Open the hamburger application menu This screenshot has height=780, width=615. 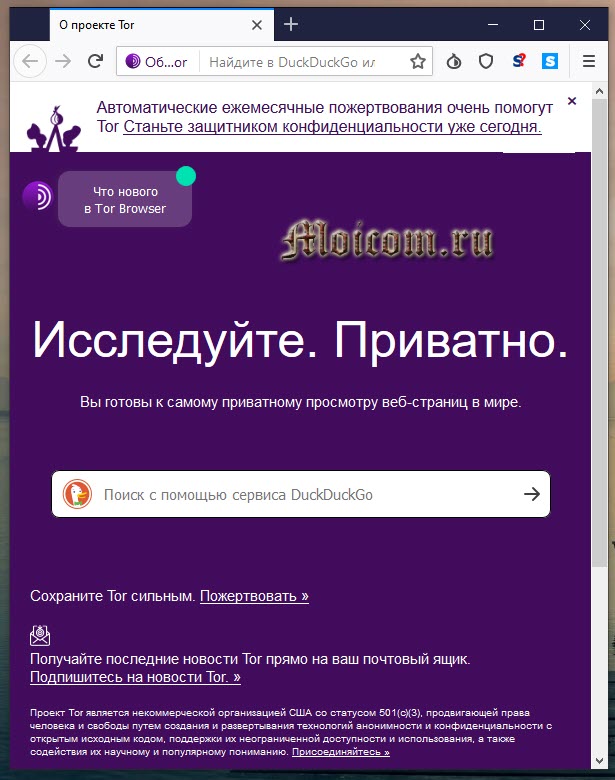click(x=589, y=61)
